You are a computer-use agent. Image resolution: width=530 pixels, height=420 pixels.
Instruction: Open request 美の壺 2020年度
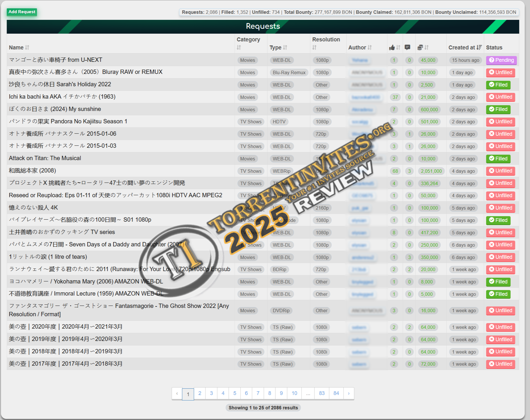pos(66,327)
